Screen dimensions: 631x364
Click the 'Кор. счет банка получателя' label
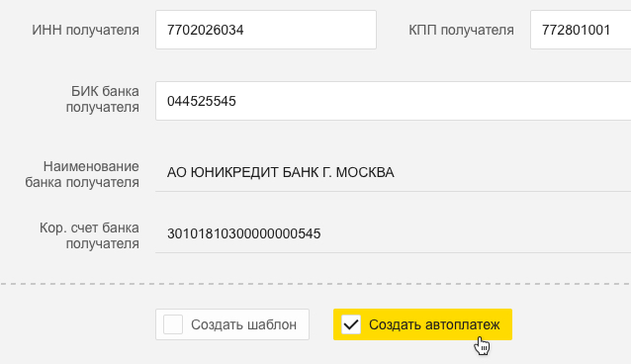tap(89, 235)
